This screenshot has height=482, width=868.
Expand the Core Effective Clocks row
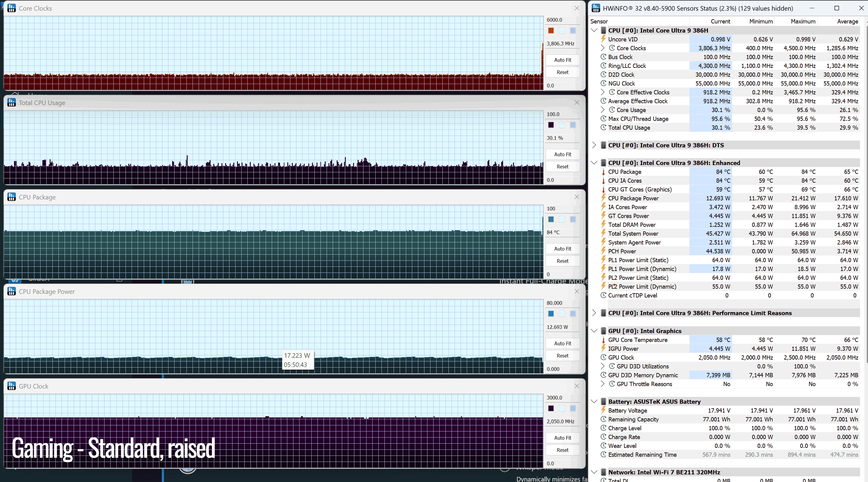coord(603,92)
